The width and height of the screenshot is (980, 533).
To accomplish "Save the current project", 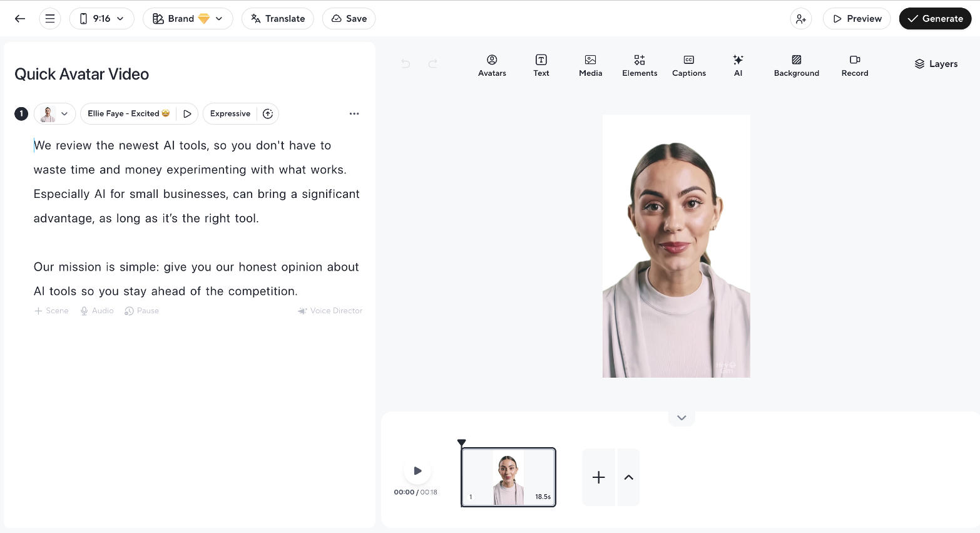I will point(349,18).
